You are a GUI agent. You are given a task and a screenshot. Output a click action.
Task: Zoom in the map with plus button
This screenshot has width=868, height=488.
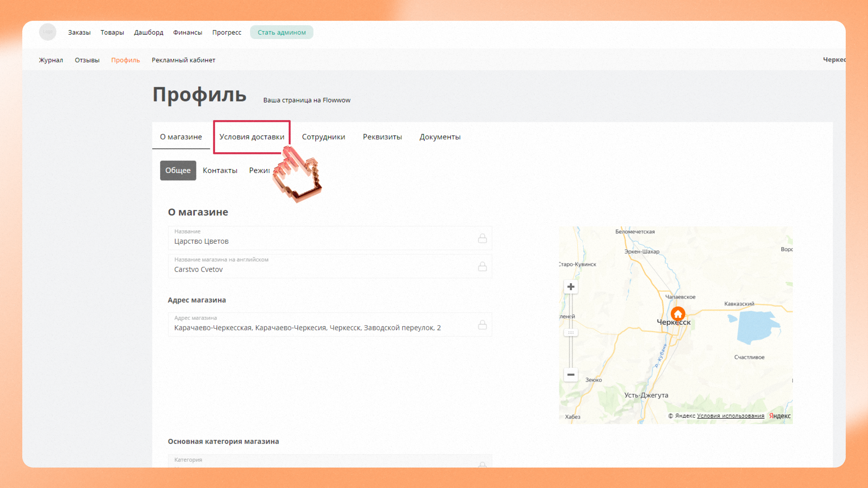(571, 287)
